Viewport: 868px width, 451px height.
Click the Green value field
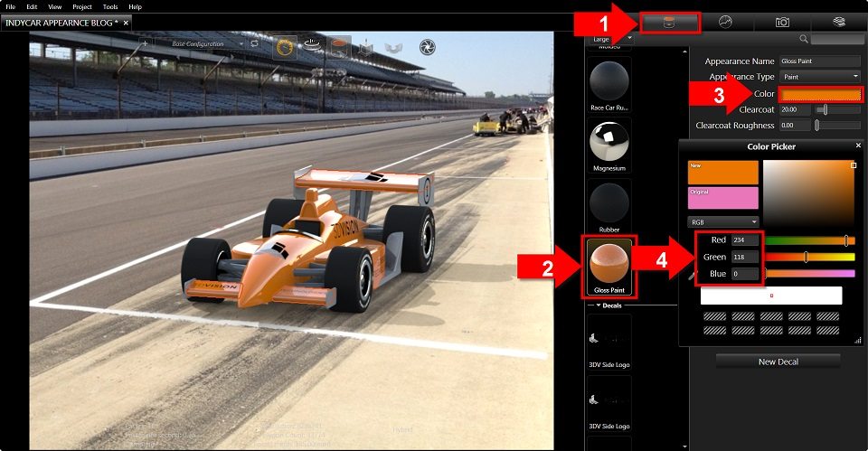pyautogui.click(x=745, y=257)
